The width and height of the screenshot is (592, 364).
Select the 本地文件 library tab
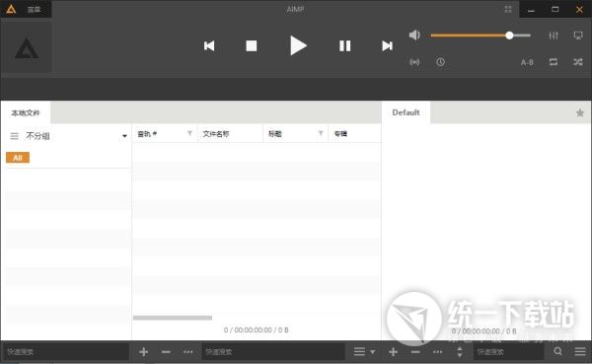(26, 112)
